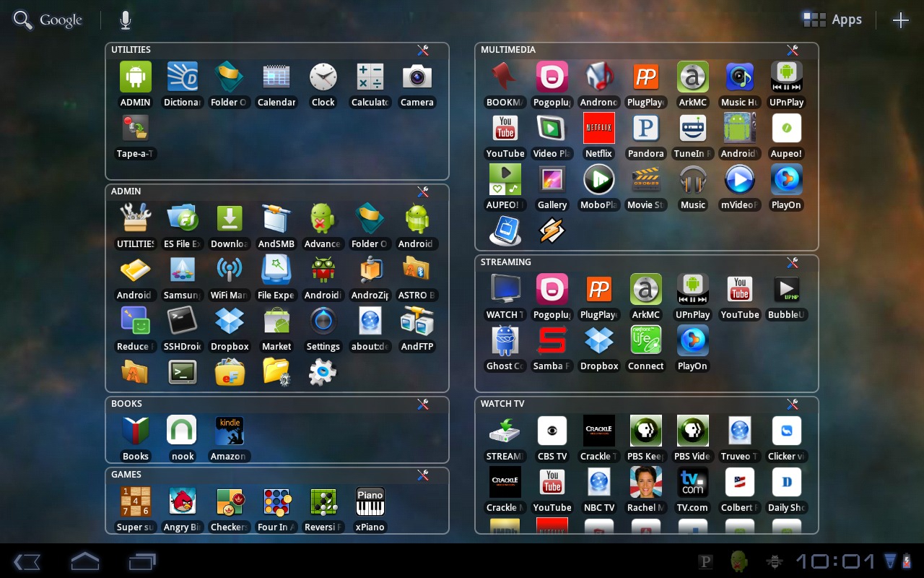The height and width of the screenshot is (578, 924).
Task: Open the NBC TV shortcut
Action: pyautogui.click(x=598, y=490)
